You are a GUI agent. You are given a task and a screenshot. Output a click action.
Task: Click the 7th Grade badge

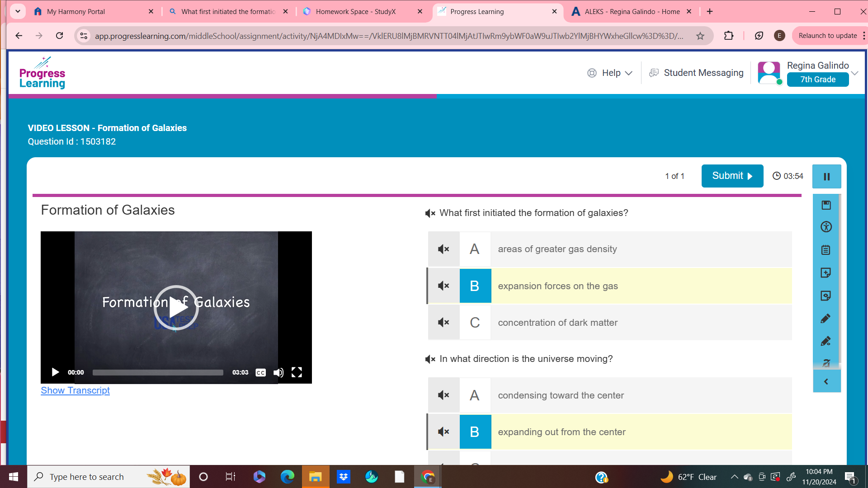click(x=817, y=80)
